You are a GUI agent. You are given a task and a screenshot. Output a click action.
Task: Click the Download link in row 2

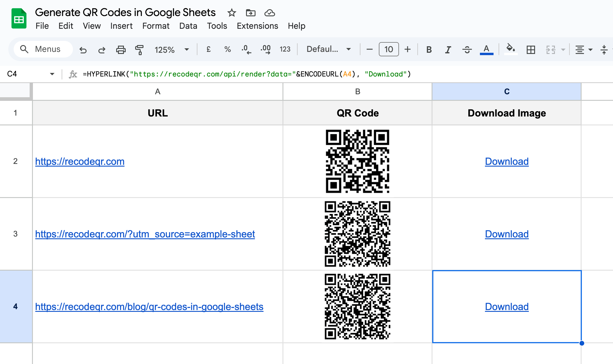click(506, 162)
